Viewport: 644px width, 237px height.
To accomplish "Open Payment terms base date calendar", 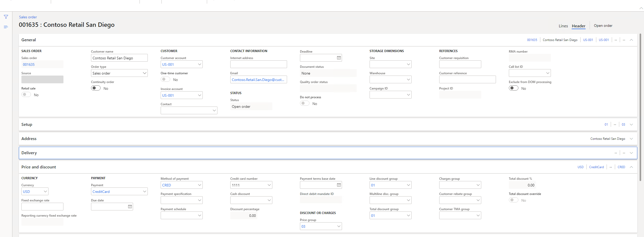I will [x=339, y=185].
